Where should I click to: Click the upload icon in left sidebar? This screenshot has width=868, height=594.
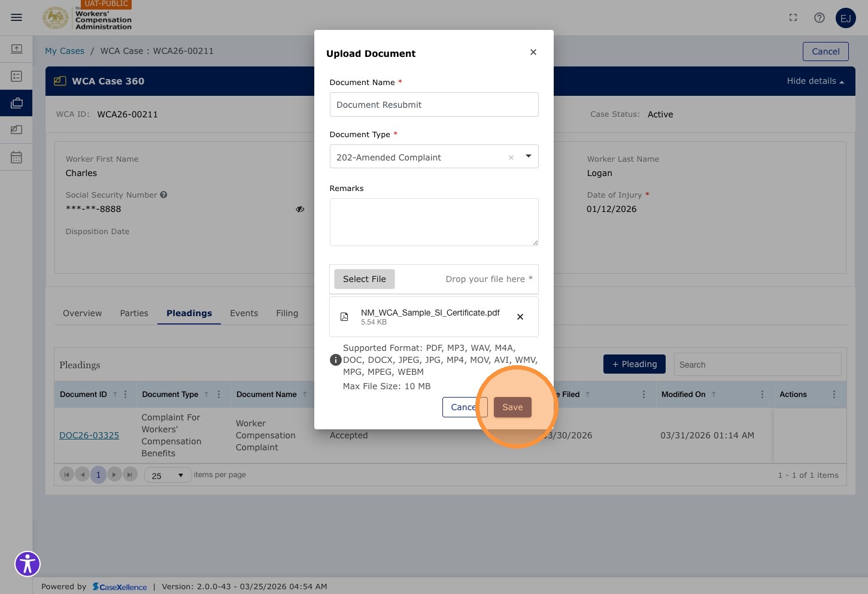pos(16,49)
